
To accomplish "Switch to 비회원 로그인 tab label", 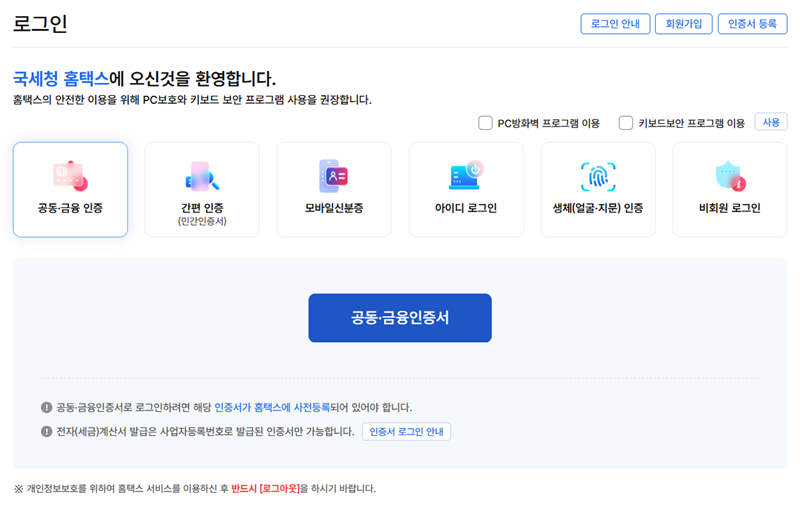I will (x=730, y=208).
